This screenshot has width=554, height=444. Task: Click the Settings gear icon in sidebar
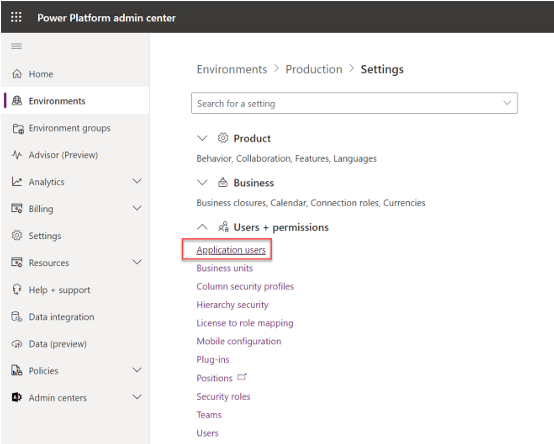pos(17,235)
